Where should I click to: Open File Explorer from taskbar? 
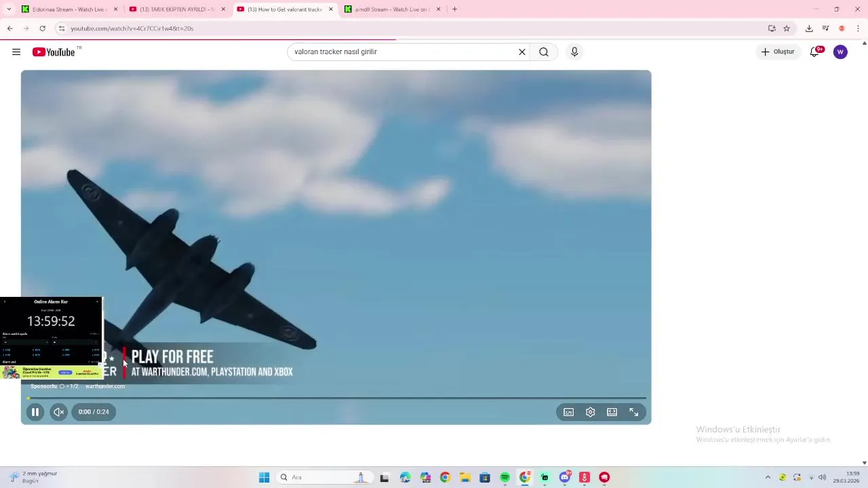tap(465, 478)
